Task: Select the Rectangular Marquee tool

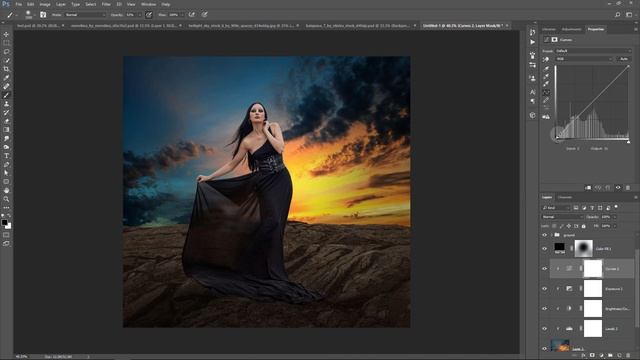Action: [x=6, y=43]
